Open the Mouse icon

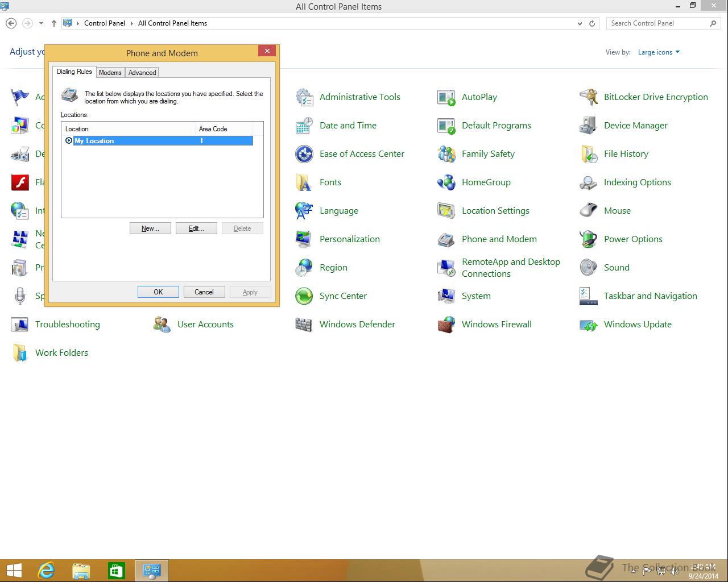pos(589,211)
